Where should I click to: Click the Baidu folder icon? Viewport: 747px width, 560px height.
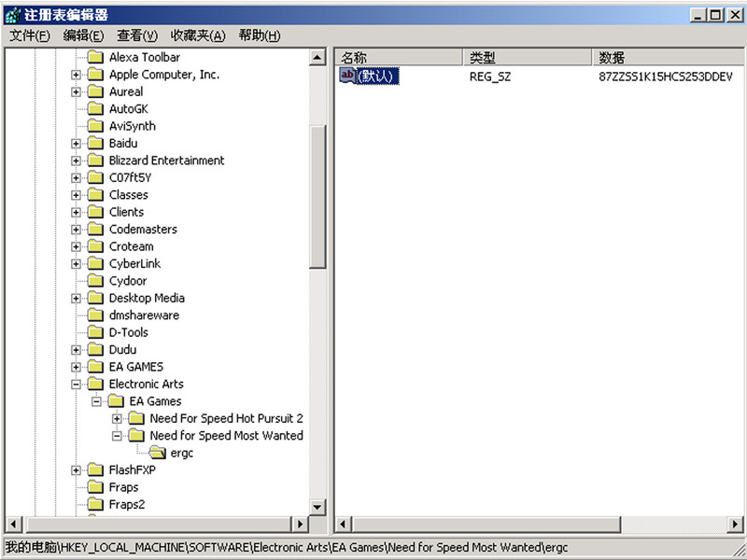coord(96,143)
